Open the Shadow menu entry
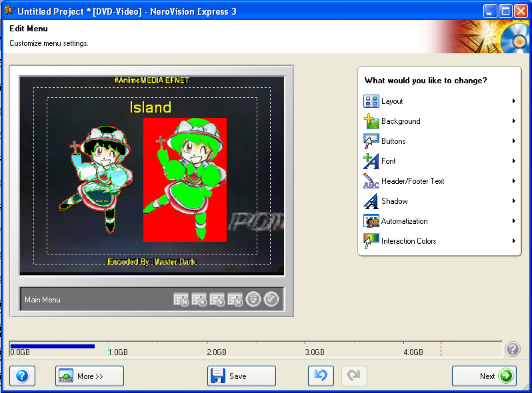532x393 pixels. click(440, 201)
